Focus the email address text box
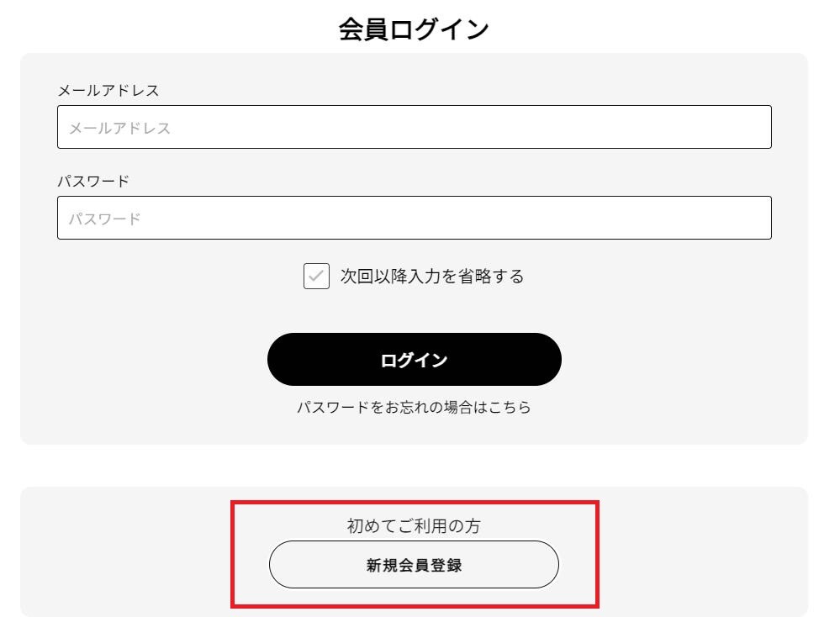The width and height of the screenshot is (840, 617). [x=414, y=126]
